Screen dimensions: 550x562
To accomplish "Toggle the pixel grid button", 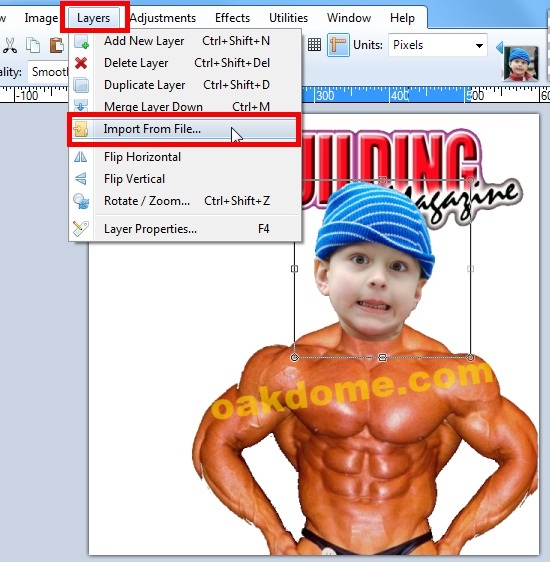I will pyautogui.click(x=314, y=45).
